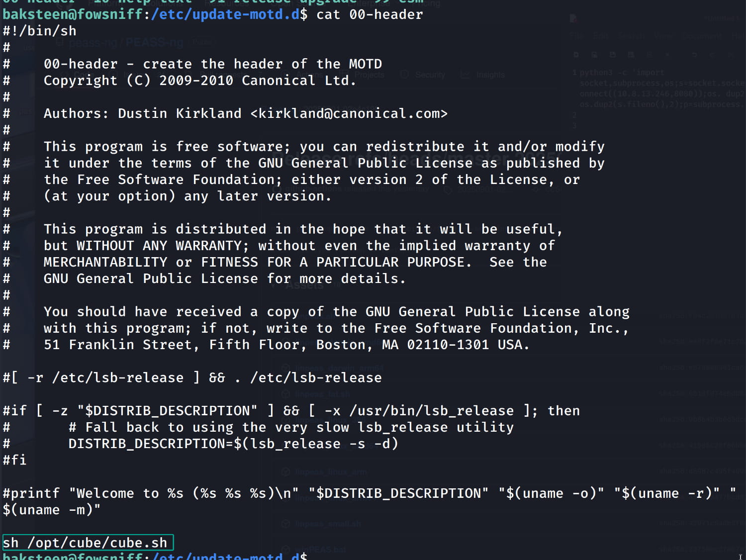The image size is (746, 560).
Task: Click the Save icon in editor toolbar
Action: (x=613, y=54)
